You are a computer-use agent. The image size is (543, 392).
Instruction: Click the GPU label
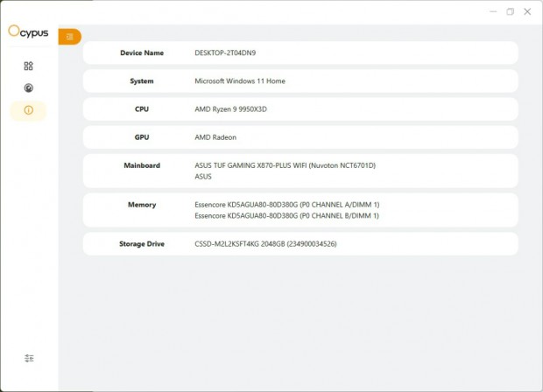[142, 137]
